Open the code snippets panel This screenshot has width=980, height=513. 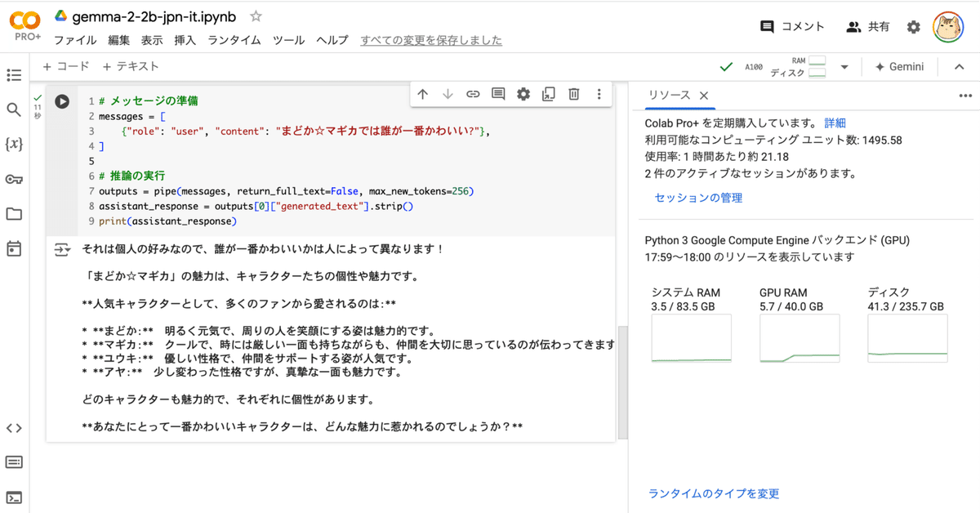[14, 427]
